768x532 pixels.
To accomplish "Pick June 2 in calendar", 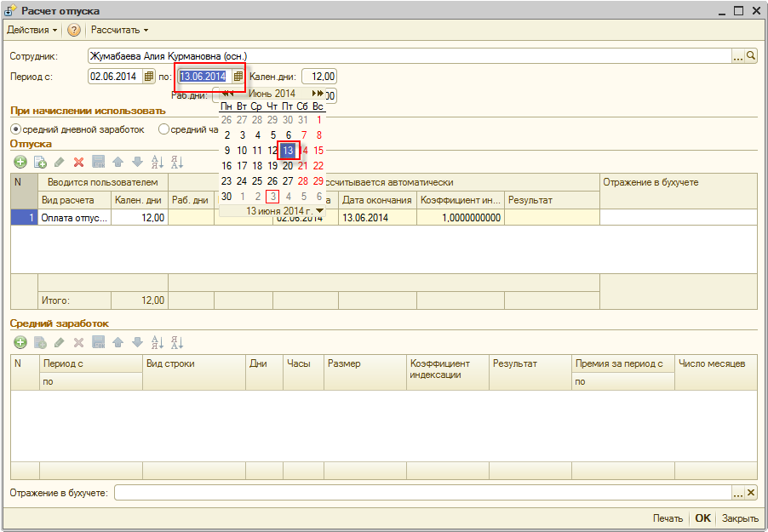I will click(x=226, y=135).
